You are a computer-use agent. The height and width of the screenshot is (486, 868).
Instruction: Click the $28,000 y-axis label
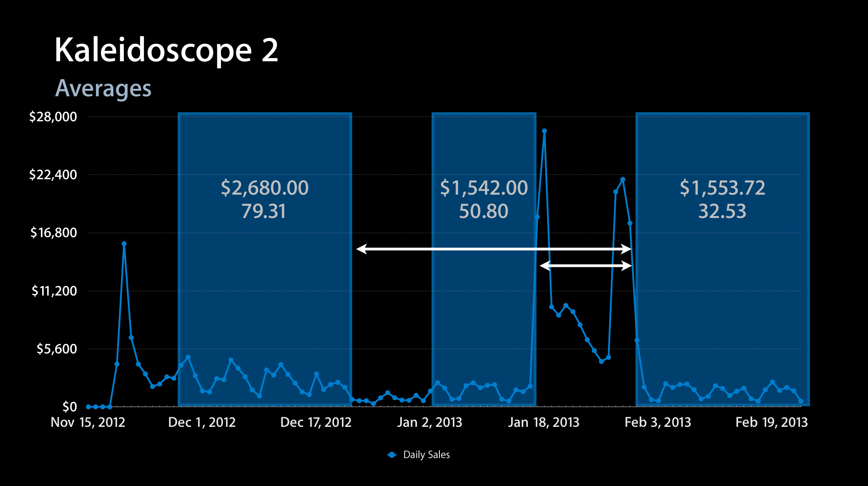pyautogui.click(x=53, y=117)
